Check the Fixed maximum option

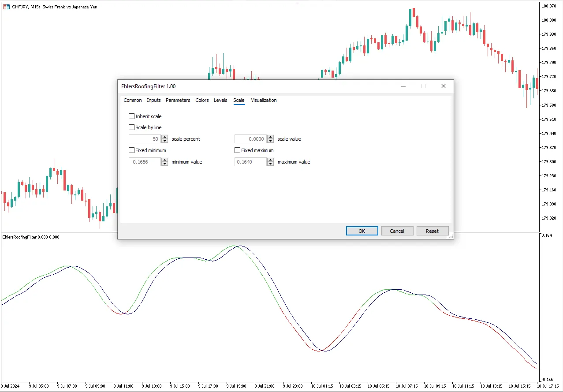point(237,150)
